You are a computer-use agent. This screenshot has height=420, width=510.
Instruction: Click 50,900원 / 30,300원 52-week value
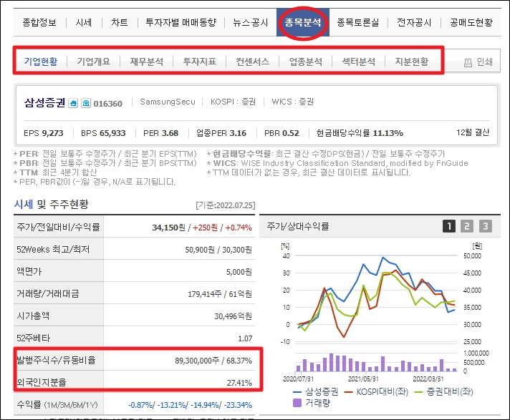(218, 250)
